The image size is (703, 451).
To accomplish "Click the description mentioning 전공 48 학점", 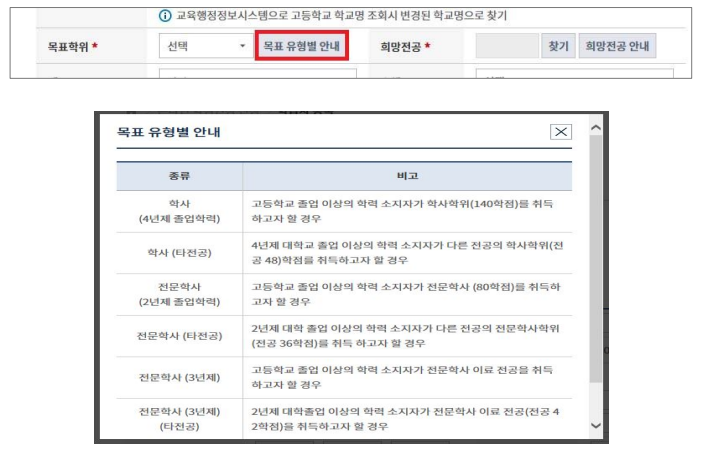I will (407, 253).
